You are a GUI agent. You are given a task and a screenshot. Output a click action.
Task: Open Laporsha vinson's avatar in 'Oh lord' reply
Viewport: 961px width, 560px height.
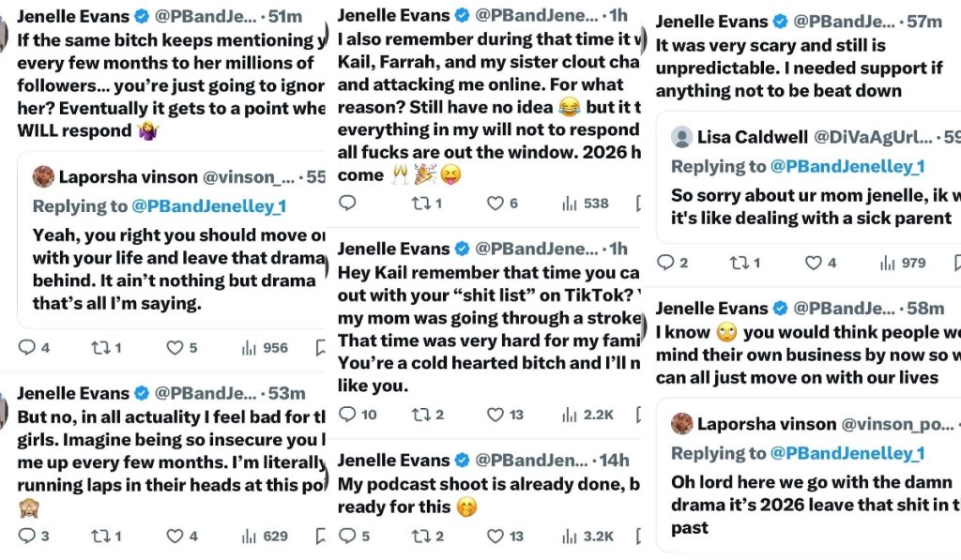click(x=681, y=424)
